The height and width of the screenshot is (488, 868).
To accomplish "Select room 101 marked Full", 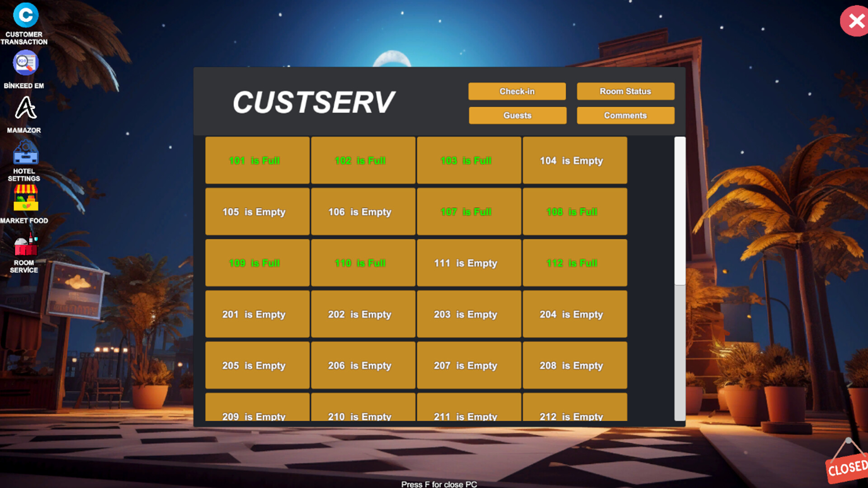I will pyautogui.click(x=254, y=160).
